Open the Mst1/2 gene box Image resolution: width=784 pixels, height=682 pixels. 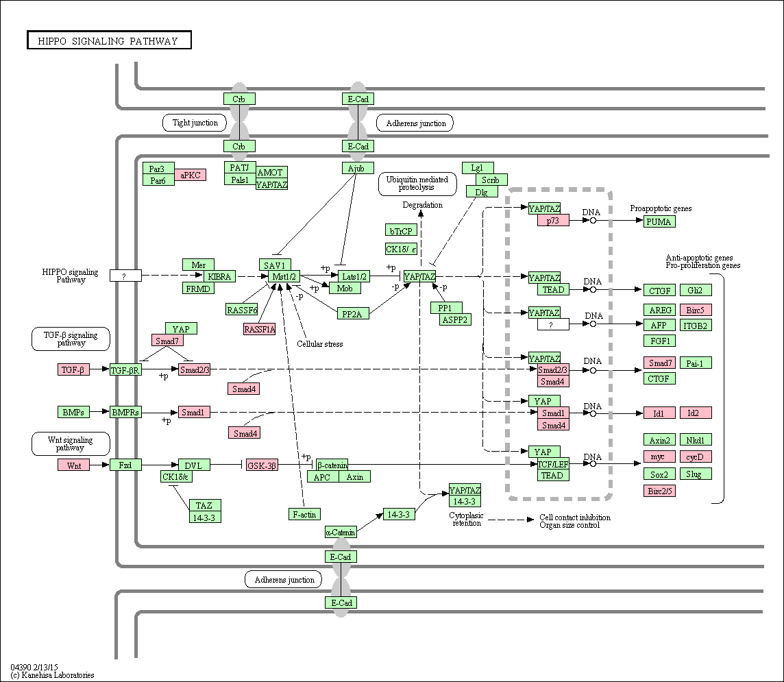click(284, 276)
